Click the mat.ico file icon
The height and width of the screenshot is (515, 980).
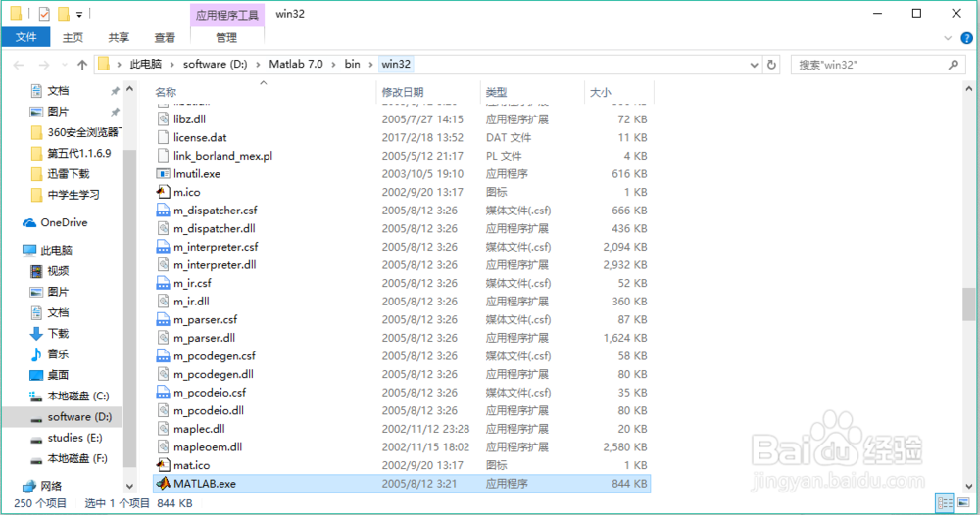163,465
